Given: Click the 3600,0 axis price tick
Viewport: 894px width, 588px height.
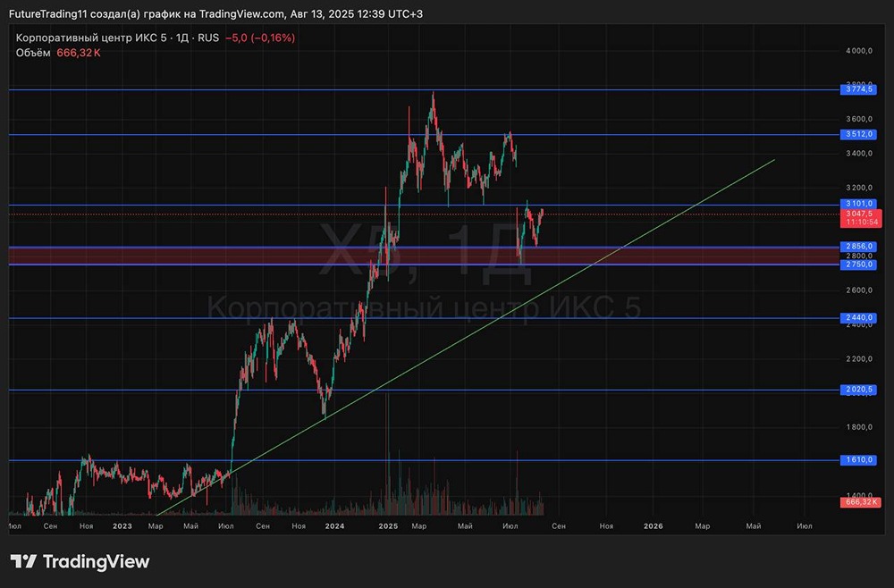Looking at the screenshot, I should 858,119.
